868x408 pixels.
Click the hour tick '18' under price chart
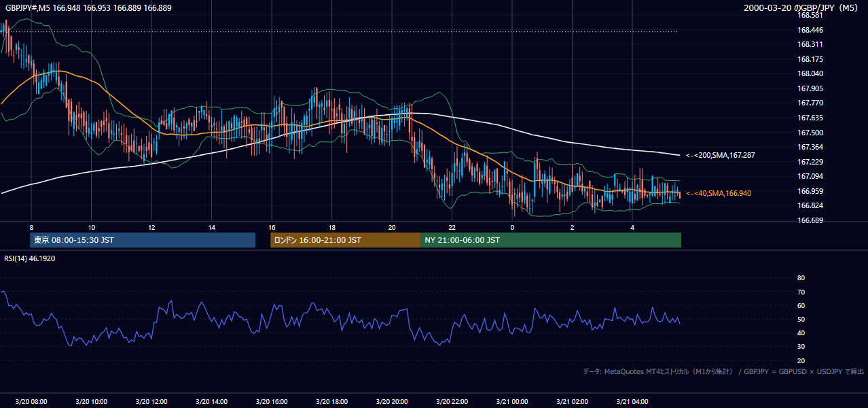[x=332, y=227]
